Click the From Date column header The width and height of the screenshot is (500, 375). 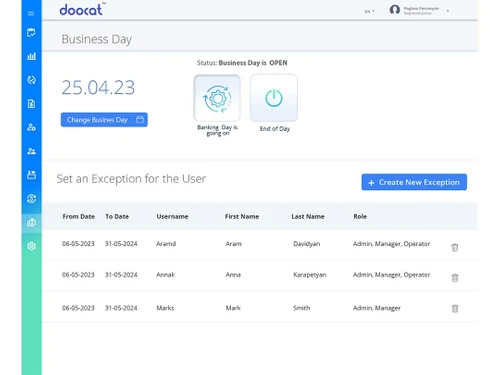[79, 216]
